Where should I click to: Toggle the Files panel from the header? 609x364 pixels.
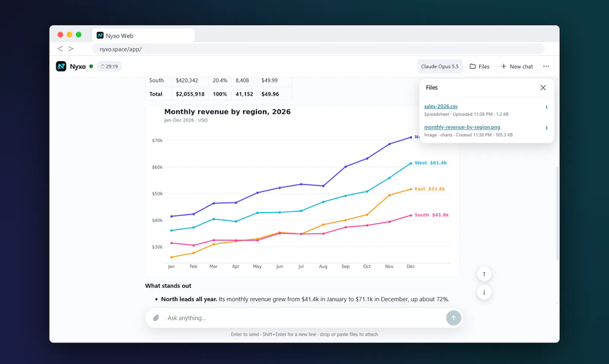click(480, 66)
